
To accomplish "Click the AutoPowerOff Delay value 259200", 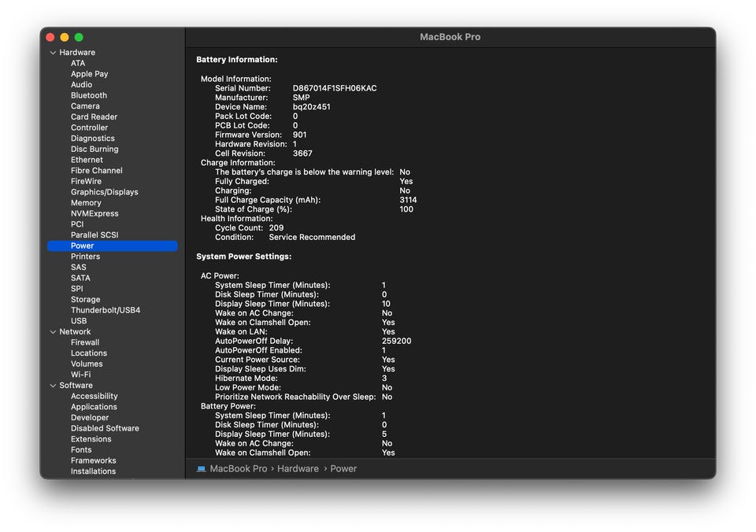I will pyautogui.click(x=396, y=341).
